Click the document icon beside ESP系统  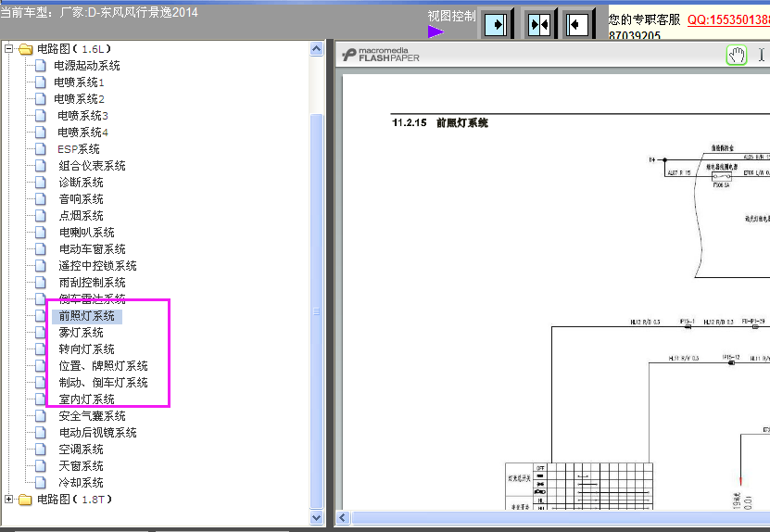click(41, 149)
